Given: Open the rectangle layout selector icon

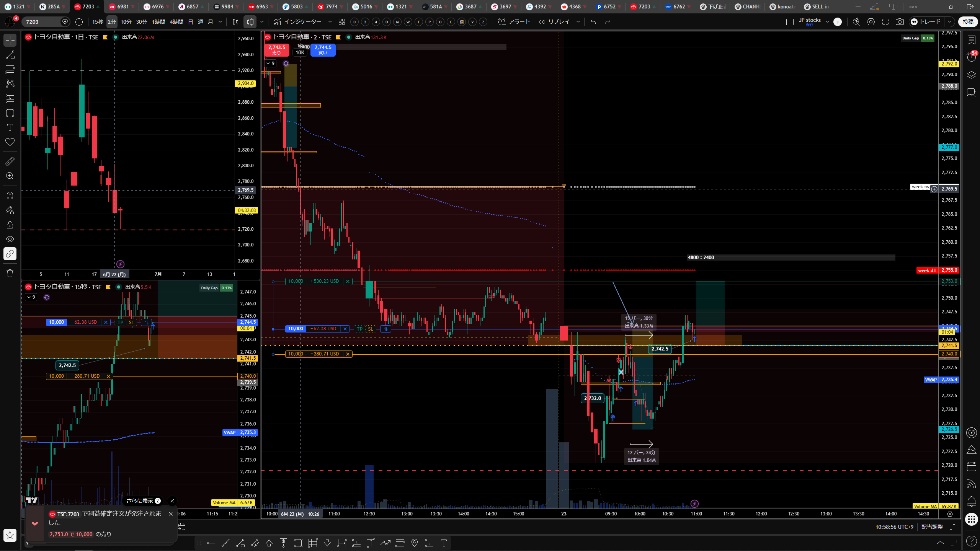Looking at the screenshot, I should pyautogui.click(x=790, y=22).
